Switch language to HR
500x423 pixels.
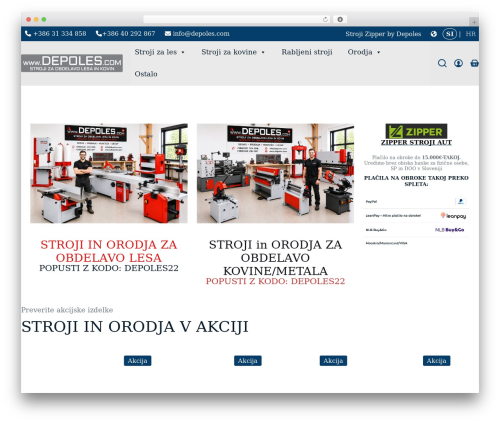click(x=471, y=34)
